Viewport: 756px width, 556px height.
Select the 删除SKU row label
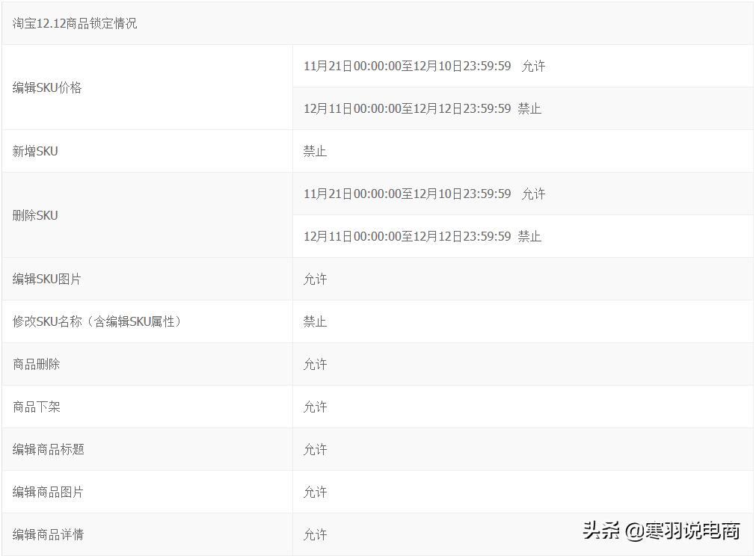(x=35, y=215)
